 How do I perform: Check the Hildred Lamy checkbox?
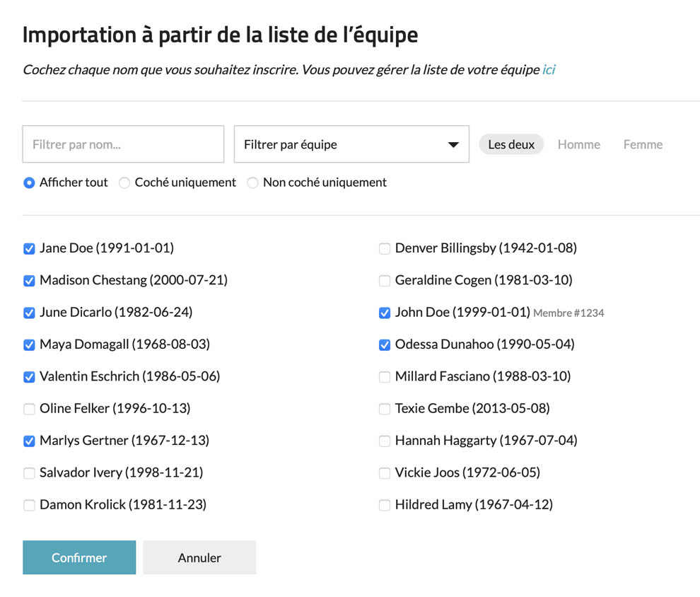385,505
